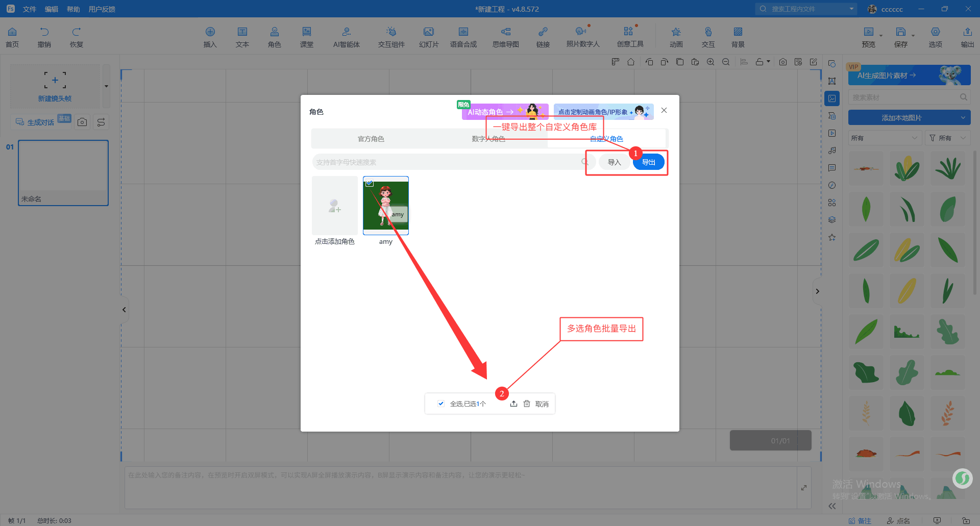Click the blue 导出 button
The width and height of the screenshot is (980, 526).
pyautogui.click(x=648, y=162)
